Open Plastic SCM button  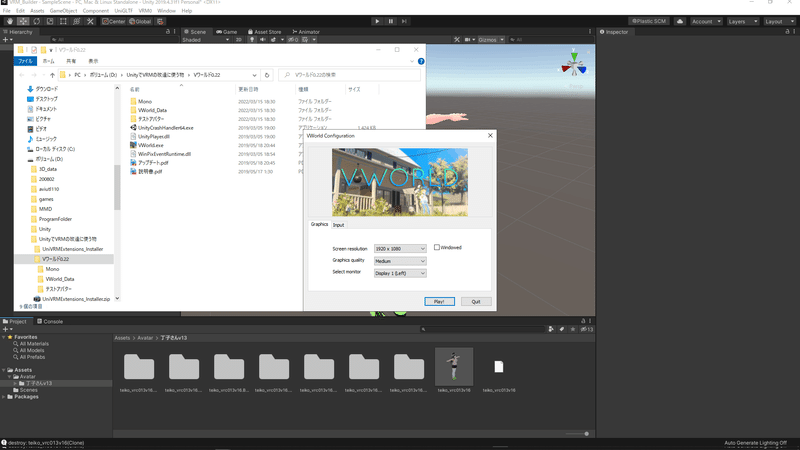[649, 21]
